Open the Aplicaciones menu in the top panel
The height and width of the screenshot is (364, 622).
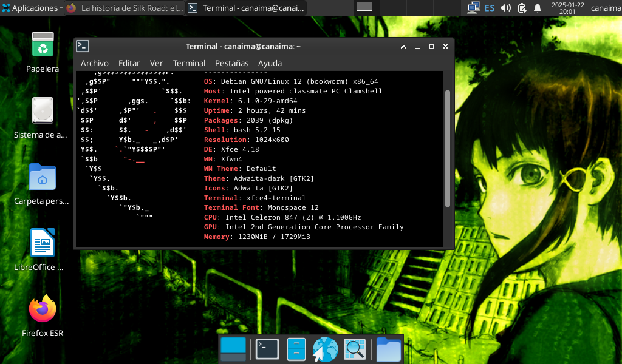coord(32,8)
